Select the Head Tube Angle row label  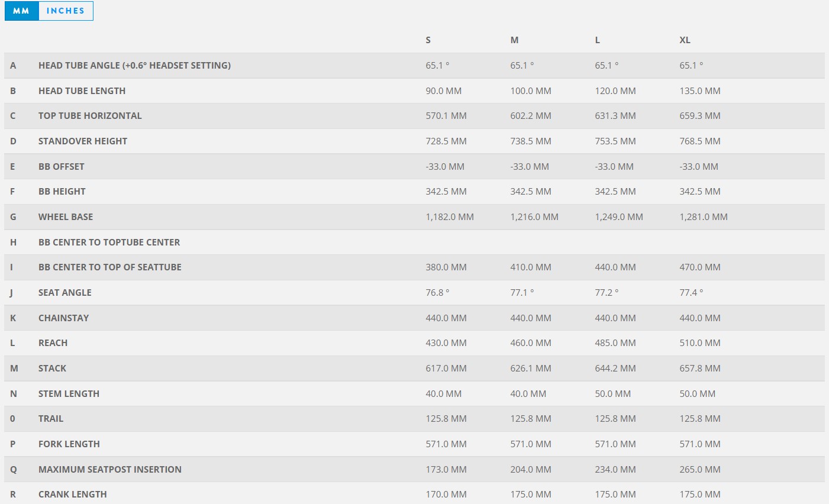134,66
